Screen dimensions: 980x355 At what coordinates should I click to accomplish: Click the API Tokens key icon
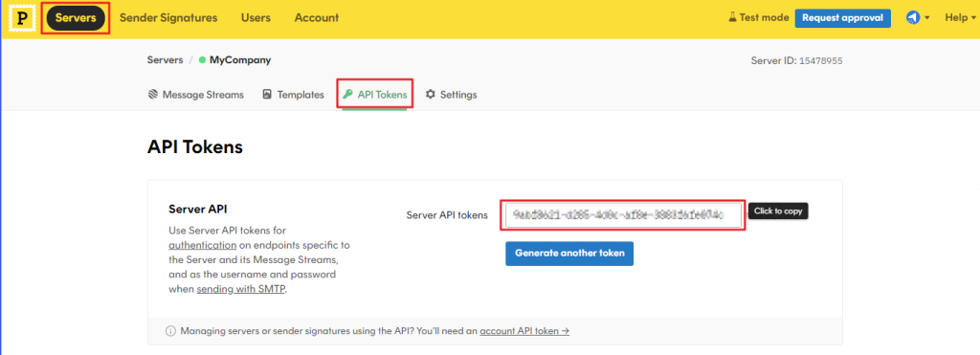tap(347, 95)
